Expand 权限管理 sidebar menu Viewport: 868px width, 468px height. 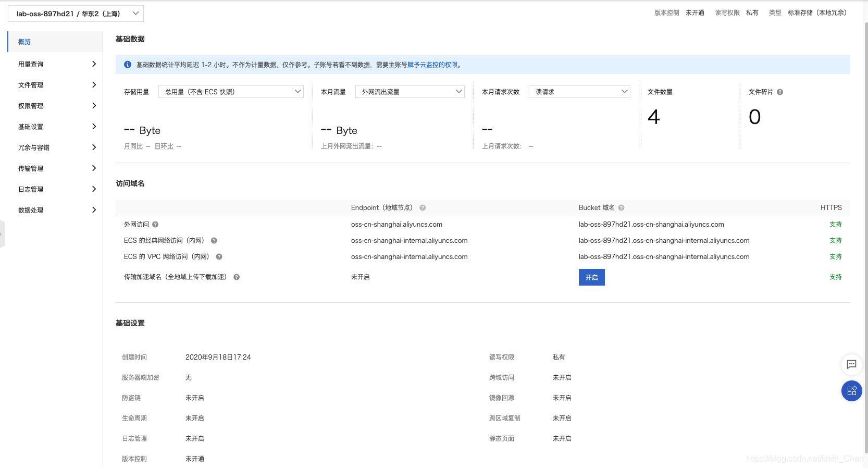55,106
